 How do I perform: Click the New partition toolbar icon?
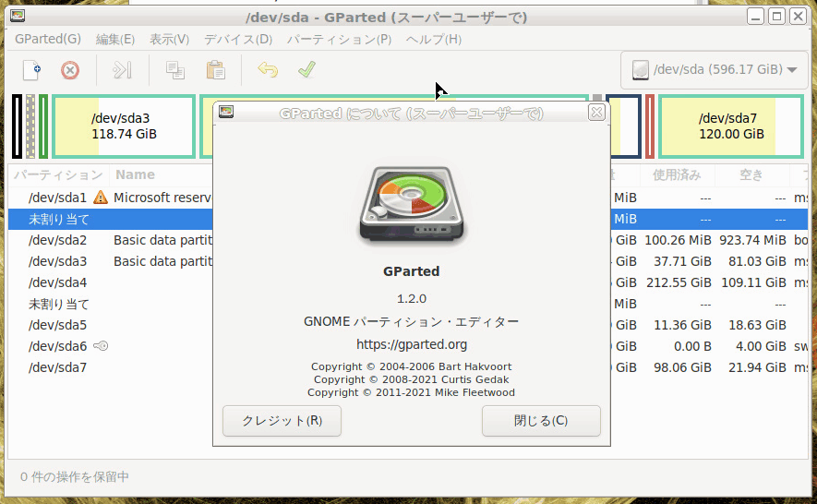(31, 70)
